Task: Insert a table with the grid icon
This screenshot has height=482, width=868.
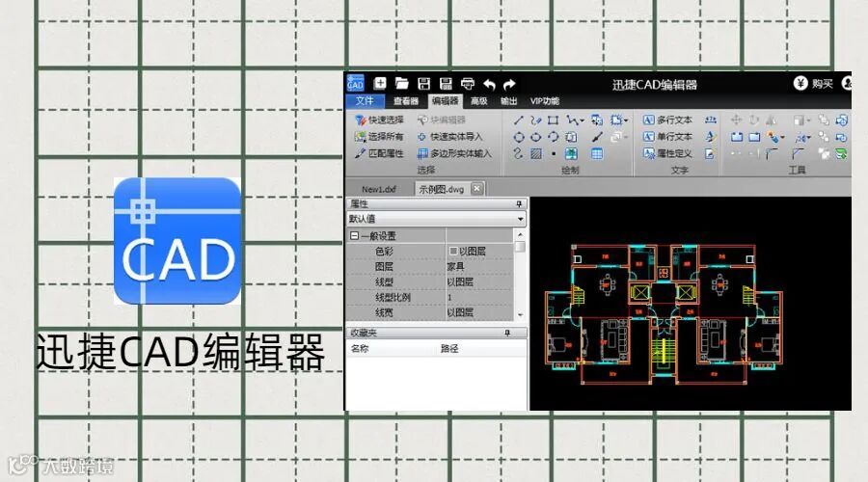Action: tap(597, 153)
